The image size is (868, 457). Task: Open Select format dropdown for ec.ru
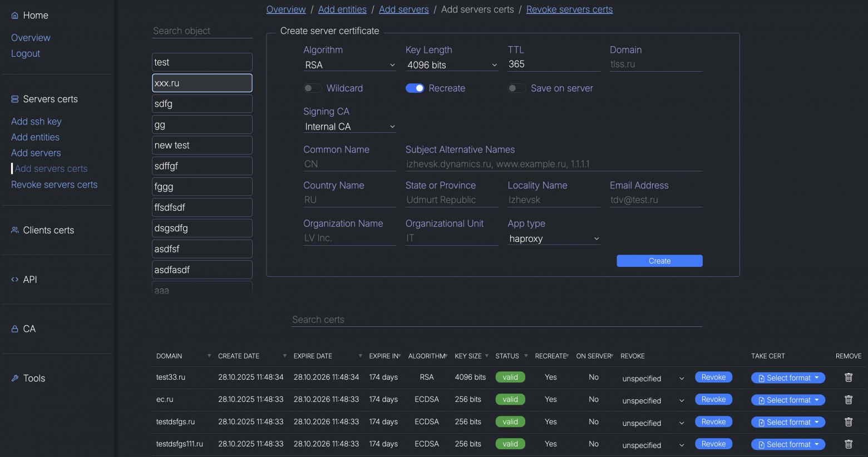788,400
